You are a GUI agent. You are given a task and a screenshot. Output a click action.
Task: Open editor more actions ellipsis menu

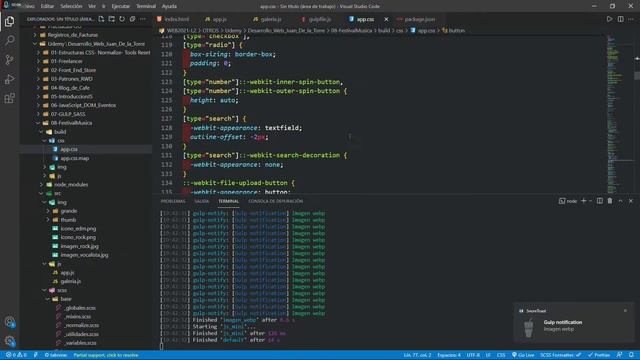[631, 19]
